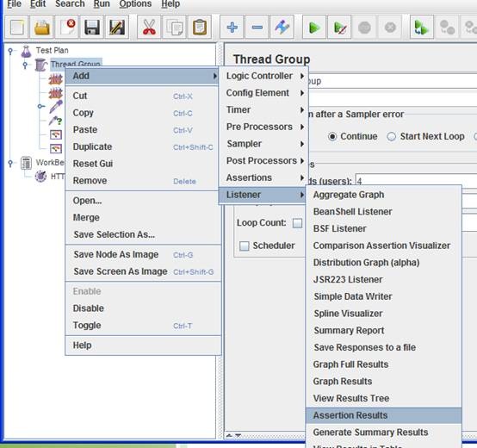
Task: Expand all nodes with the plus icon
Action: (x=232, y=28)
